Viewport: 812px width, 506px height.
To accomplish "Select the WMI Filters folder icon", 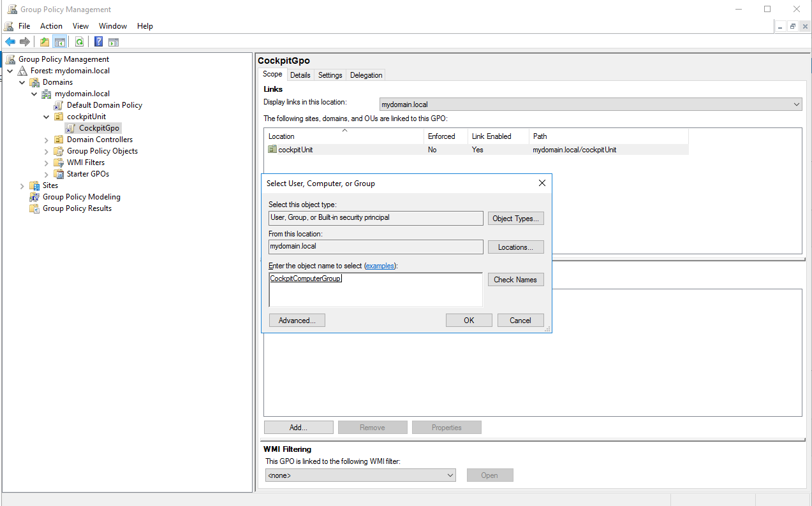I will click(x=59, y=163).
